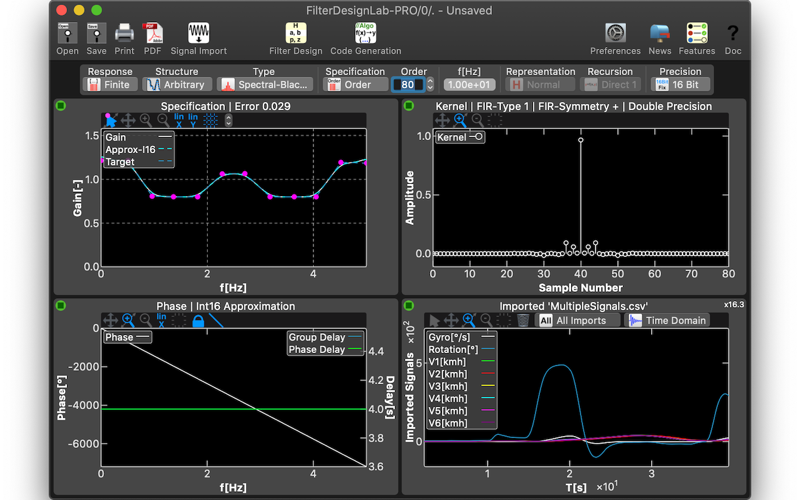
Task: Switch via the Time Domain button
Action: click(x=667, y=320)
